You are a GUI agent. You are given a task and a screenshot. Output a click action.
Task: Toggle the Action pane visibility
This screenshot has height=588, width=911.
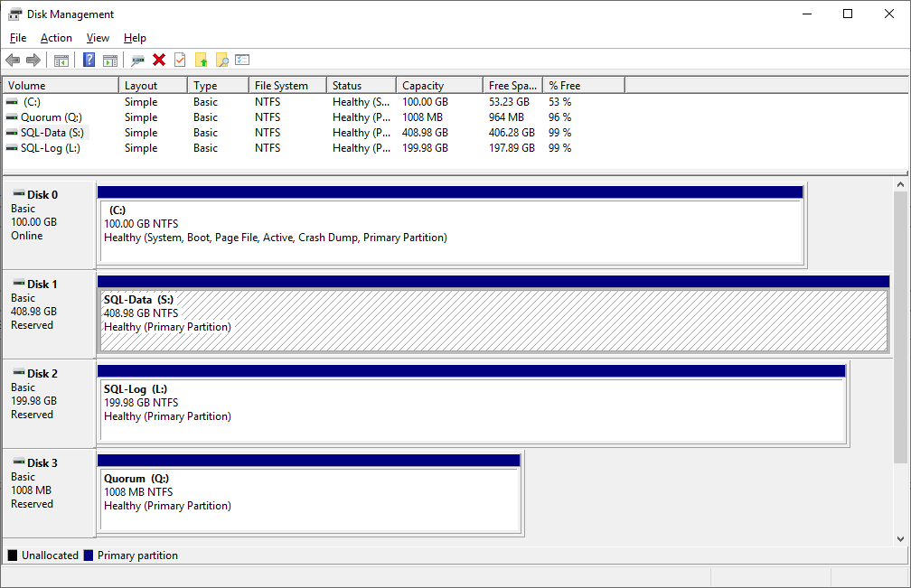pos(110,60)
